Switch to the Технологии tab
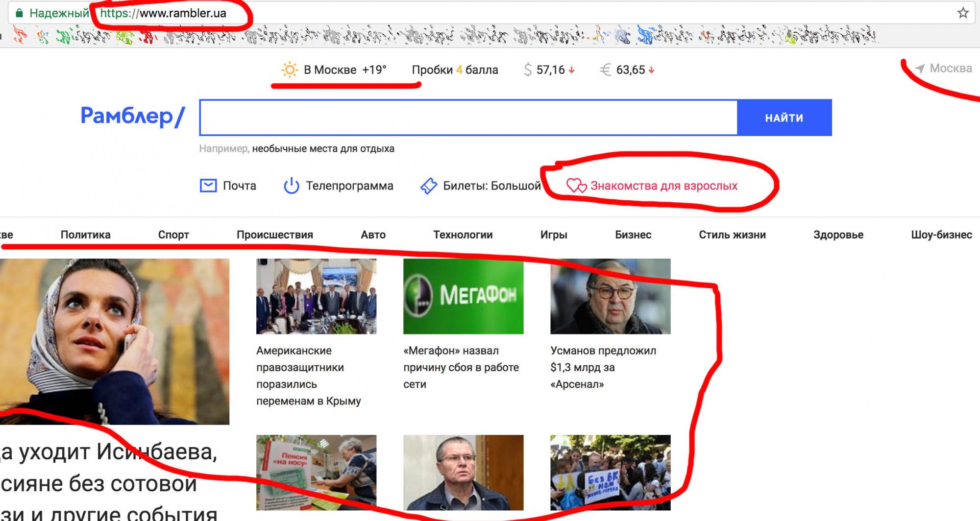Image resolution: width=980 pixels, height=521 pixels. pyautogui.click(x=463, y=235)
